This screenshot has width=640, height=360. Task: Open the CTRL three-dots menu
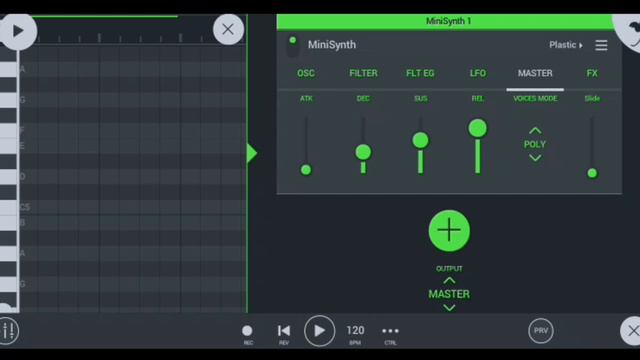390,331
